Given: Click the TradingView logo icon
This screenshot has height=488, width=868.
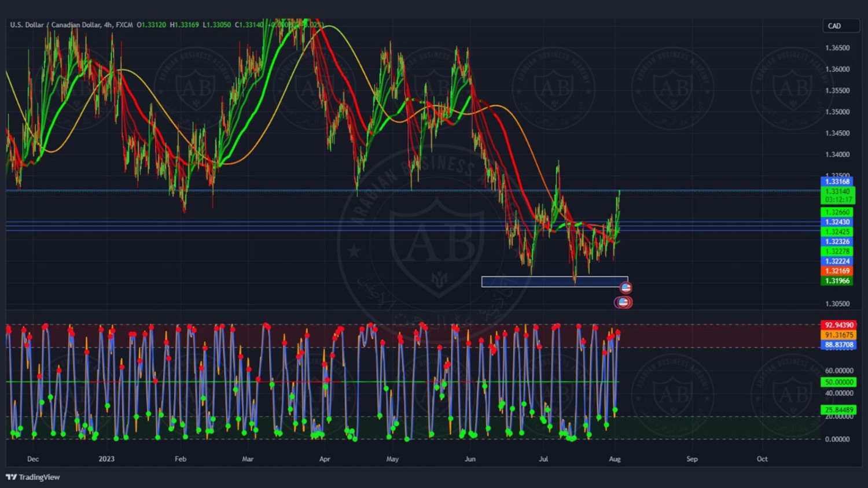Looking at the screenshot, I should (11, 477).
